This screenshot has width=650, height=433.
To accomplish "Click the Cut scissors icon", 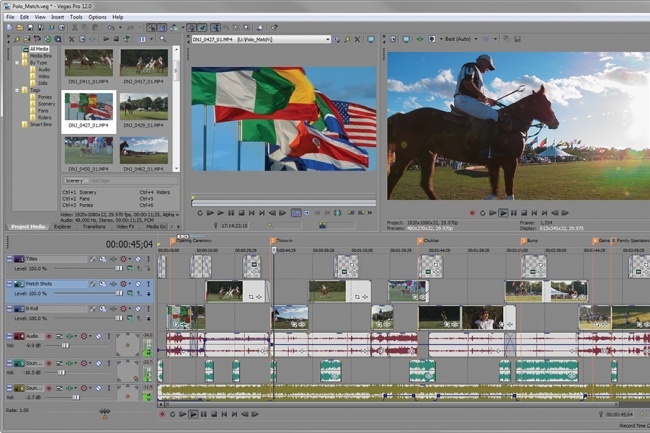I will click(75, 28).
